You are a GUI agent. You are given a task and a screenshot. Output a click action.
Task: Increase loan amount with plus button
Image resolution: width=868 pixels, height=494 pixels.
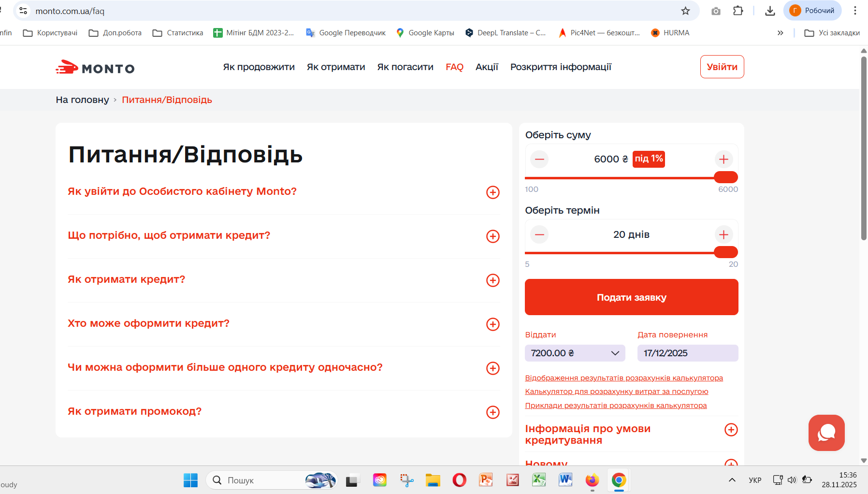[723, 159]
